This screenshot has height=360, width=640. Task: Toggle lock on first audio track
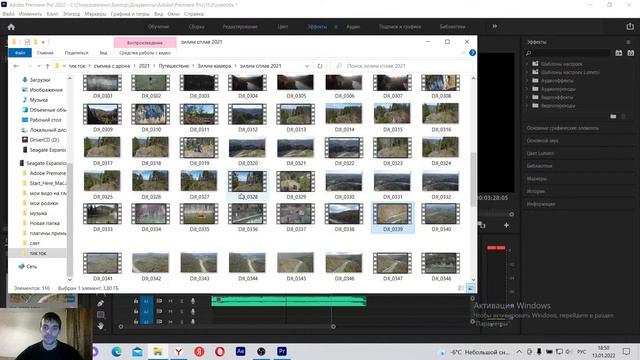[136, 301]
